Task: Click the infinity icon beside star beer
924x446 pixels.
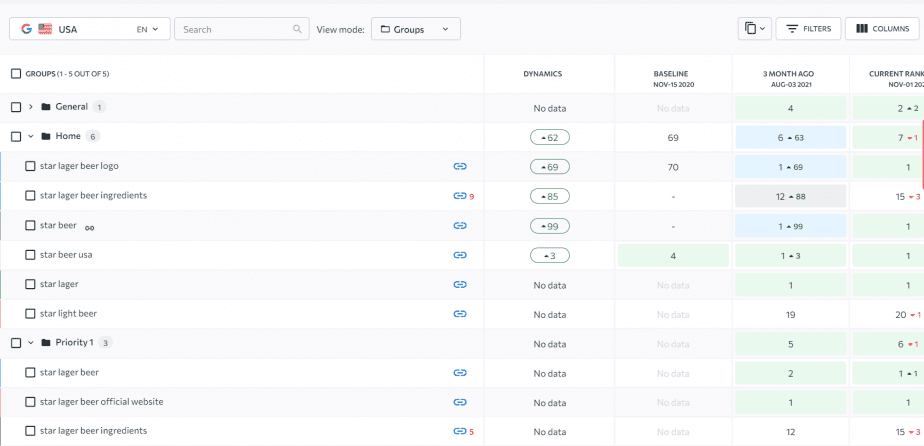Action: (90, 228)
